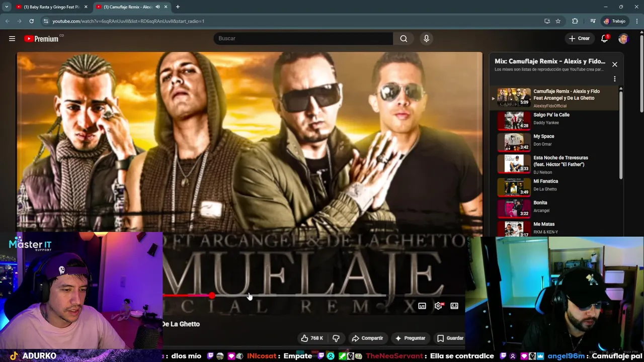Play Camuflaje Remix from the playlist
644x362 pixels.
[554, 98]
